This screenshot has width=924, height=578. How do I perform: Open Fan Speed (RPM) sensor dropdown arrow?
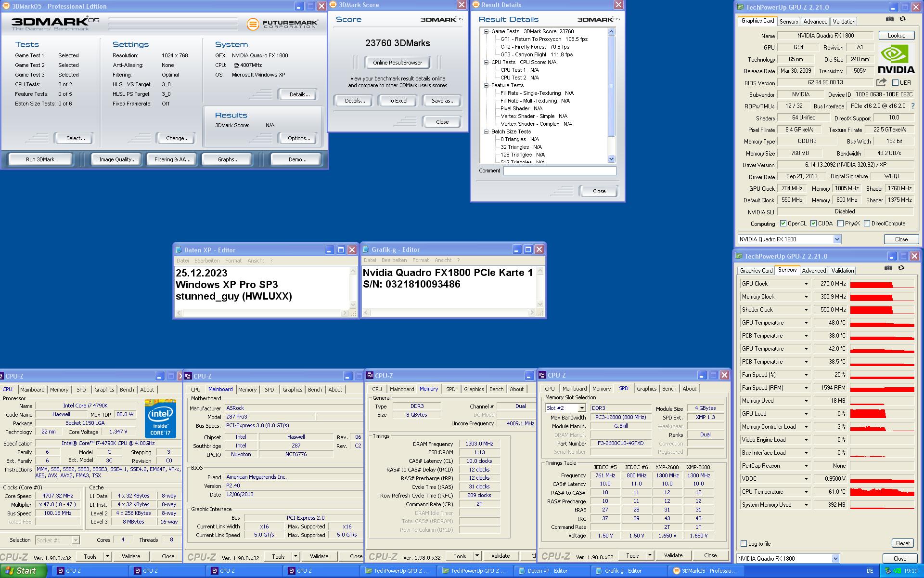point(806,388)
